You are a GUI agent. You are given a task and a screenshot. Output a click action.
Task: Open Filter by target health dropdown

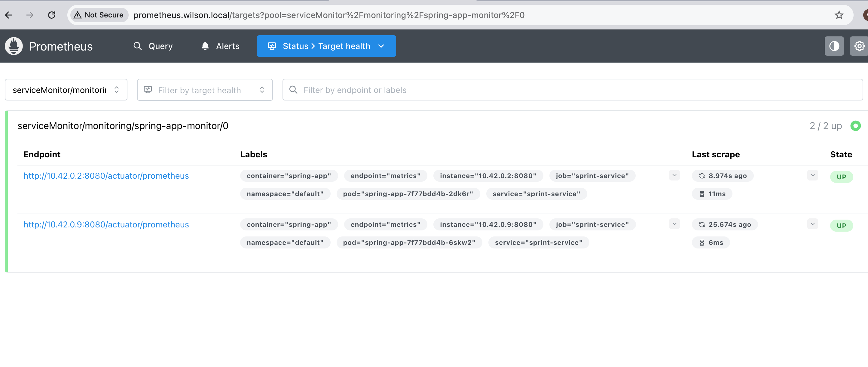pos(205,90)
